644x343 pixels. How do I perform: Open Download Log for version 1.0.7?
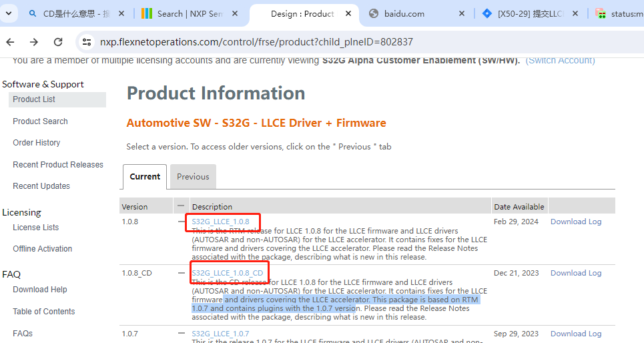576,334
